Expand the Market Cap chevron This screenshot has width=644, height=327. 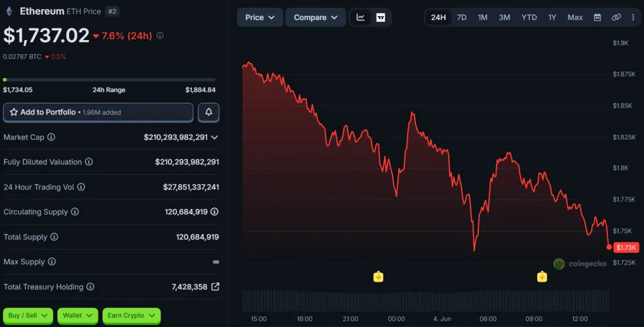click(x=214, y=137)
